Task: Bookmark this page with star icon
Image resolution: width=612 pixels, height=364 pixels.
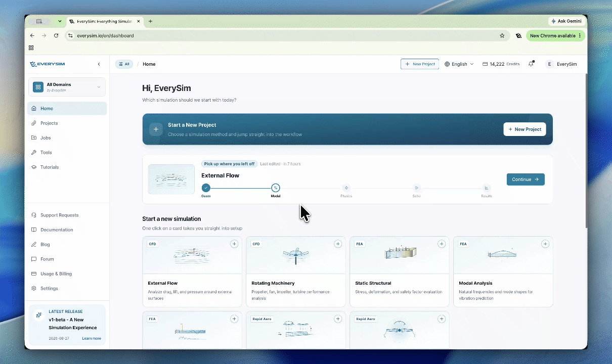Action: click(x=502, y=36)
